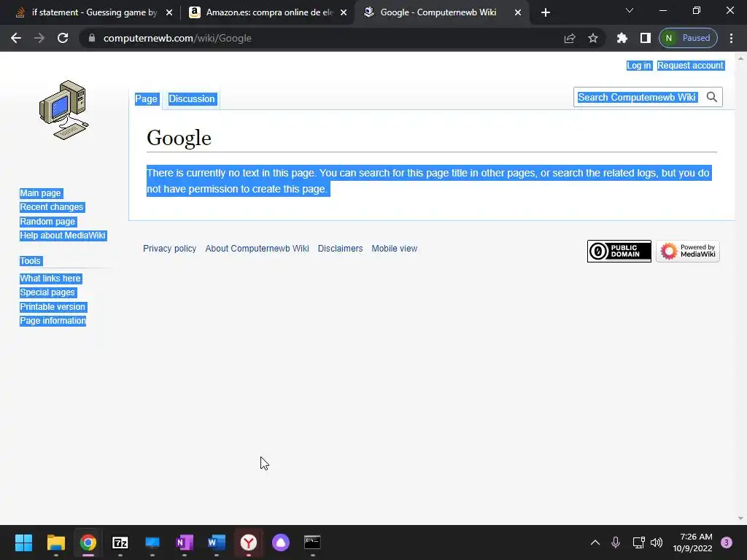Open the Chrome three-dot menu
747x560 pixels.
click(x=731, y=38)
